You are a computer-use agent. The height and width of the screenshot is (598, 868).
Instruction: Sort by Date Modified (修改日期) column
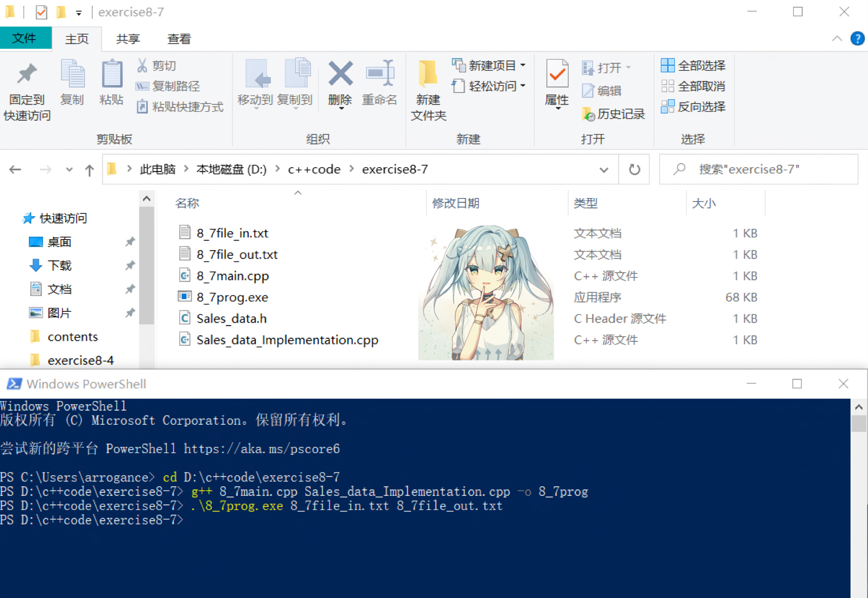pos(456,204)
